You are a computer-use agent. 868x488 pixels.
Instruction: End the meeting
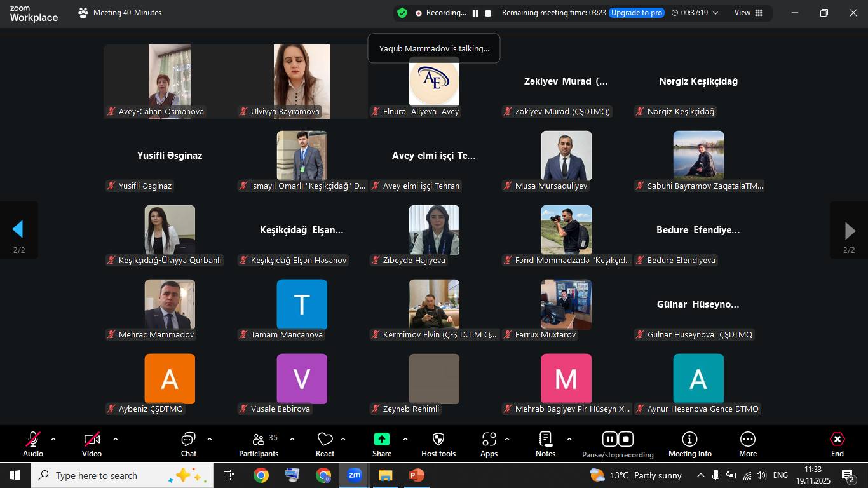pyautogui.click(x=837, y=444)
